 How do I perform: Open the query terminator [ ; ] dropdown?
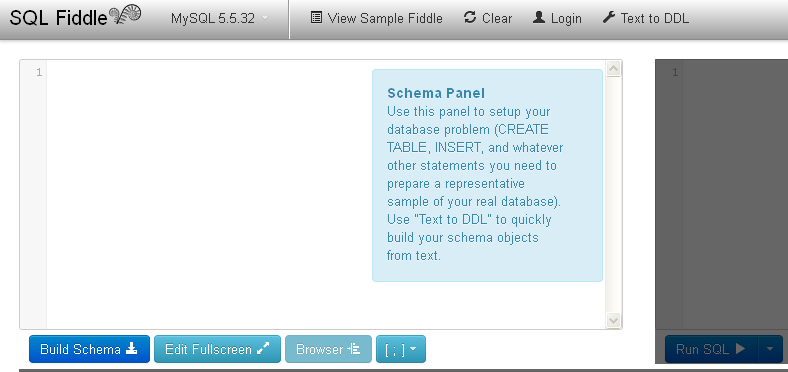tap(401, 349)
